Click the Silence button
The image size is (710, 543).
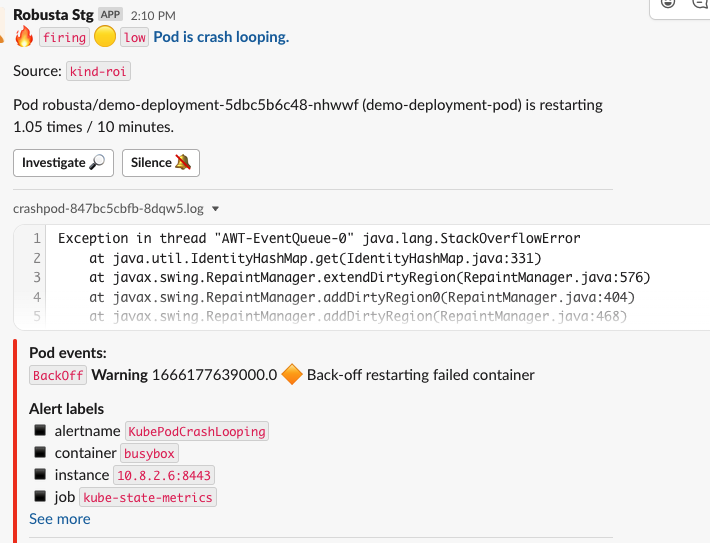161,163
